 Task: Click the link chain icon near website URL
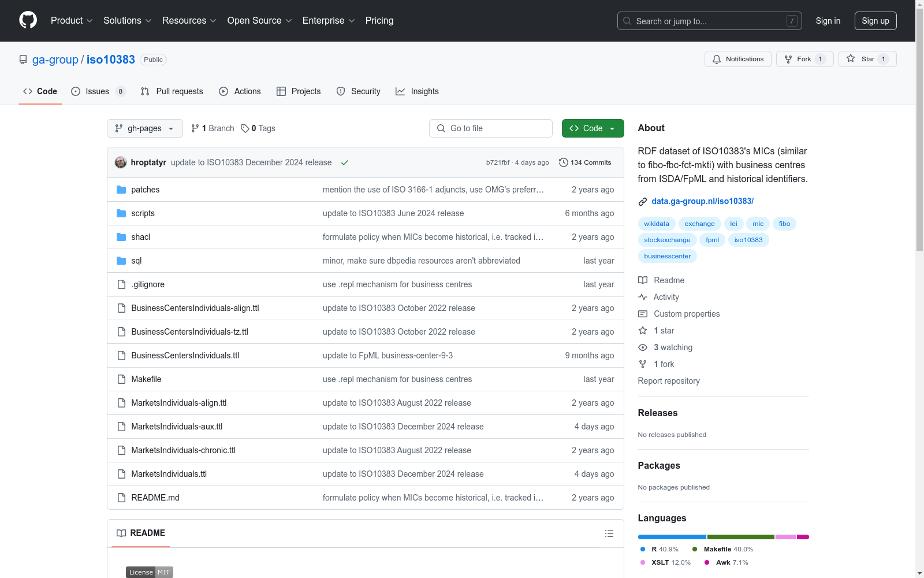point(643,202)
